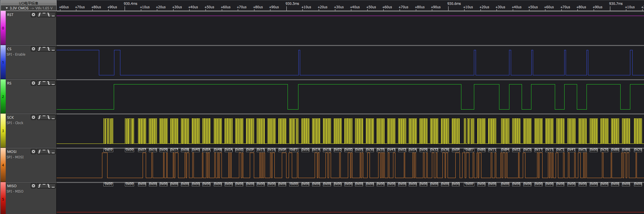The image size is (644, 214).
Task: Set falling-edge trigger on SCK channel
Action: (x=49, y=117)
